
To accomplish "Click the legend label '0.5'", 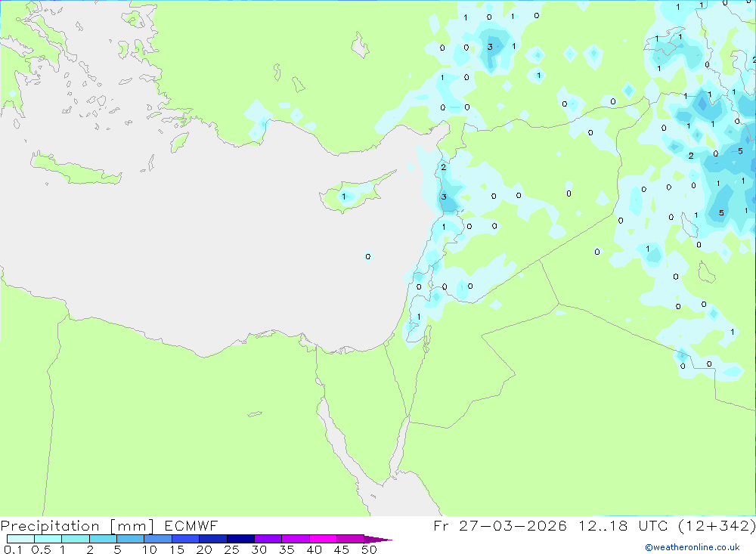I will [x=41, y=549].
